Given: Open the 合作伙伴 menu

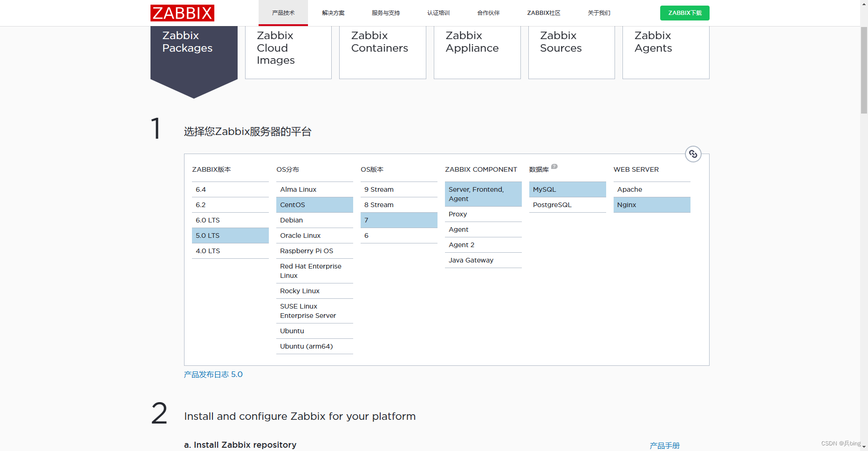Looking at the screenshot, I should click(x=488, y=13).
